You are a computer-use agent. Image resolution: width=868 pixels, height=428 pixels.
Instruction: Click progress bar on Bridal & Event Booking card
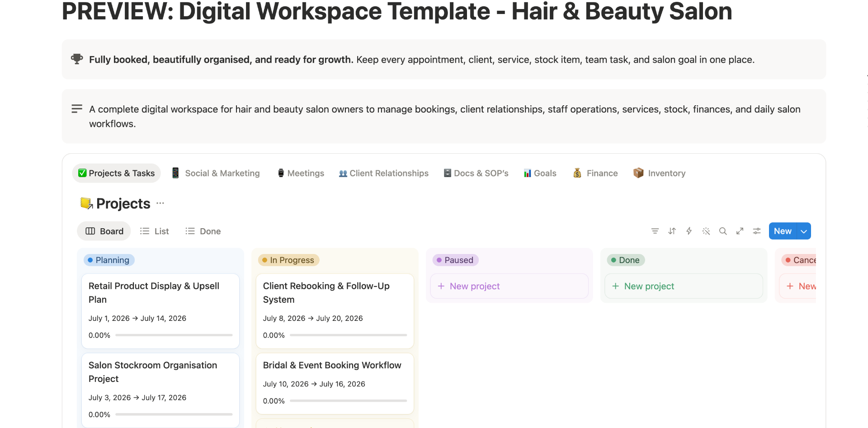[349, 400]
